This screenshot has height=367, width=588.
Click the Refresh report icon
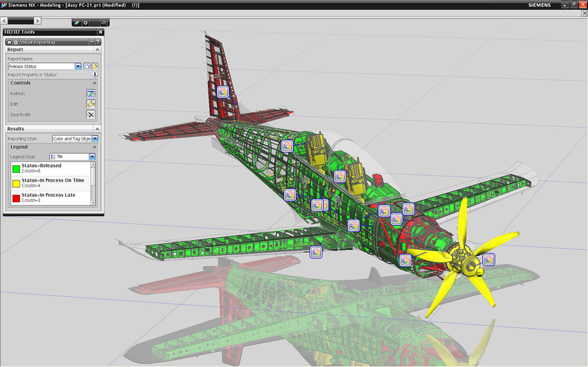[91, 94]
